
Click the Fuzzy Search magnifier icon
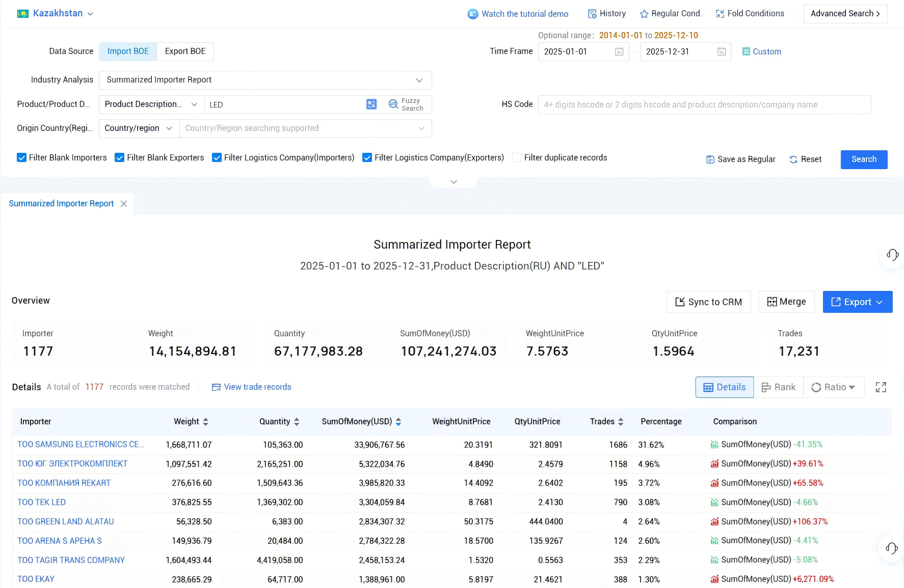pos(393,104)
